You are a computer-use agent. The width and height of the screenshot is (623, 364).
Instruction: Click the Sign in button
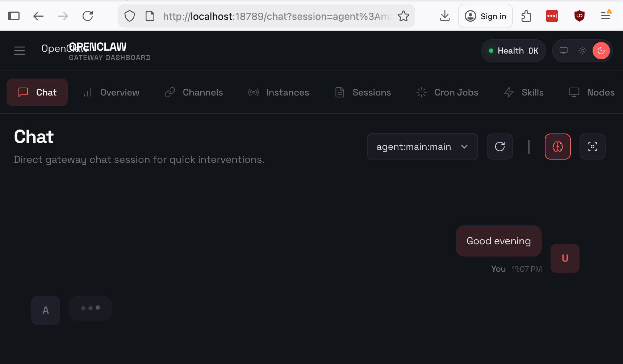(485, 16)
